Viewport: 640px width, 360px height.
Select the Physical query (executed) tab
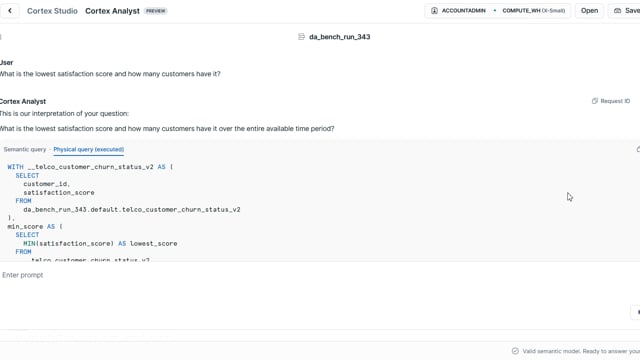pyautogui.click(x=89, y=149)
